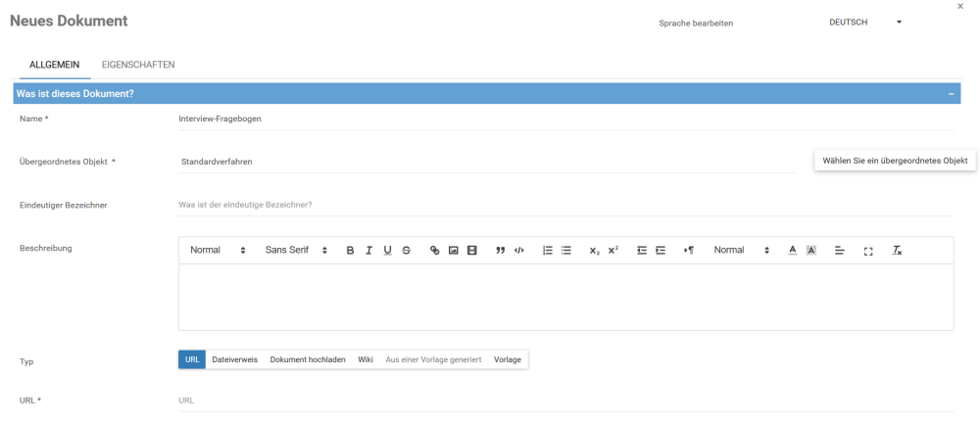Create a numbered list

coord(548,251)
